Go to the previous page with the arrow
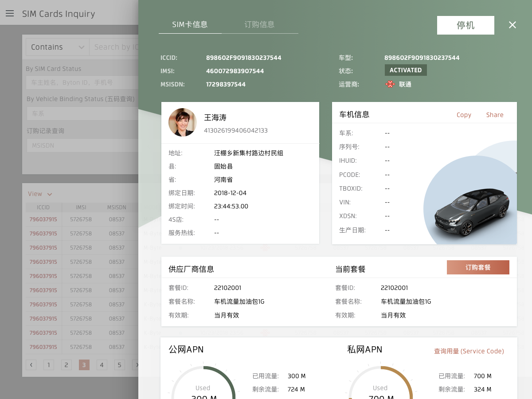The image size is (532, 399). pyautogui.click(x=31, y=364)
